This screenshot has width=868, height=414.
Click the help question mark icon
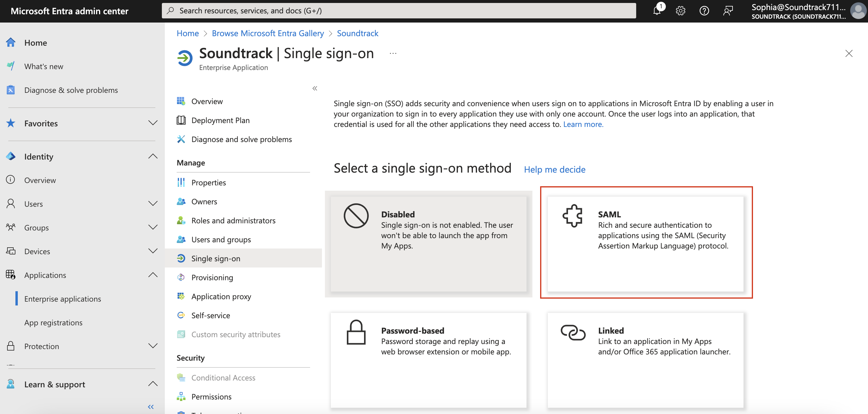coord(704,11)
